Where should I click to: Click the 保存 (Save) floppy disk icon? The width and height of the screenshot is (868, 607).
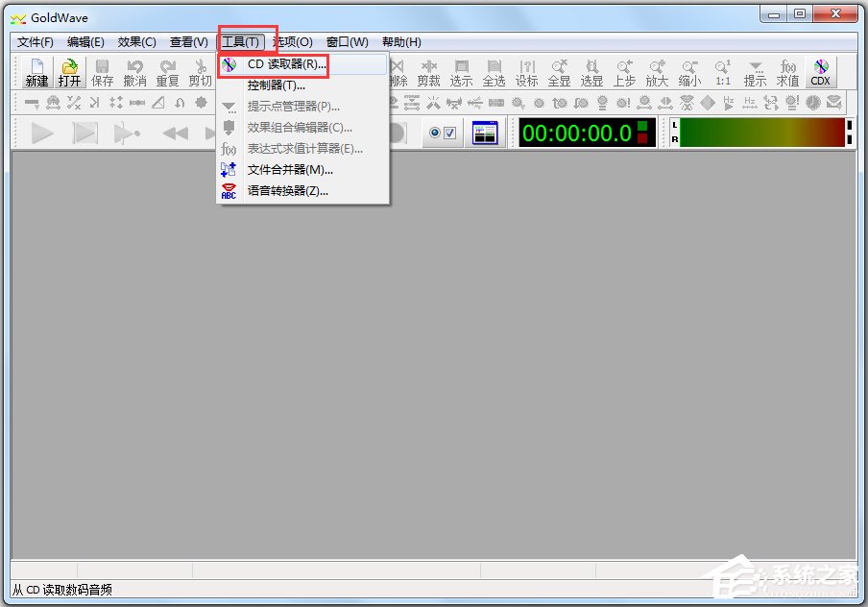(103, 73)
